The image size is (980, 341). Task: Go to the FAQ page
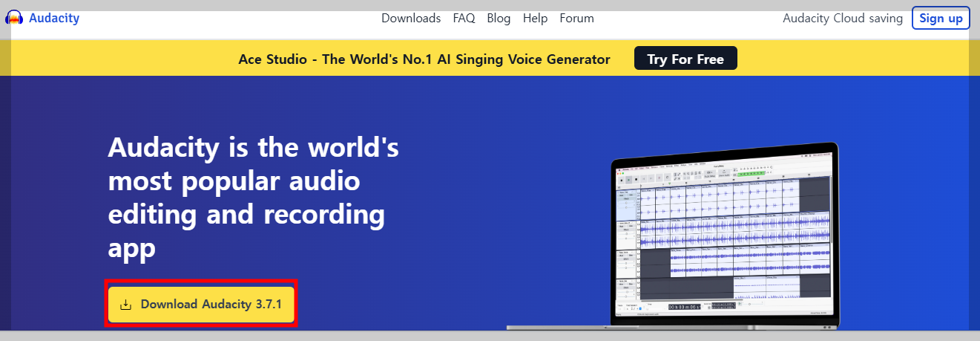[464, 19]
